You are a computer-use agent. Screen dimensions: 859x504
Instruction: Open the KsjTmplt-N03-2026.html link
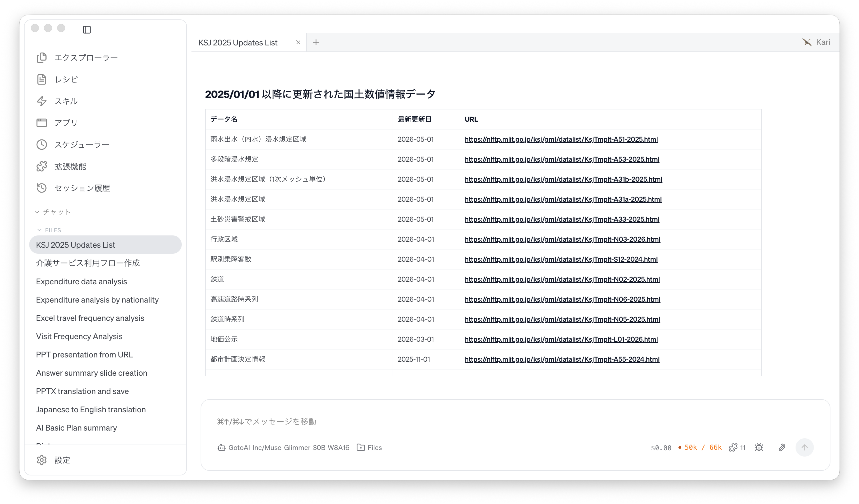[562, 239]
